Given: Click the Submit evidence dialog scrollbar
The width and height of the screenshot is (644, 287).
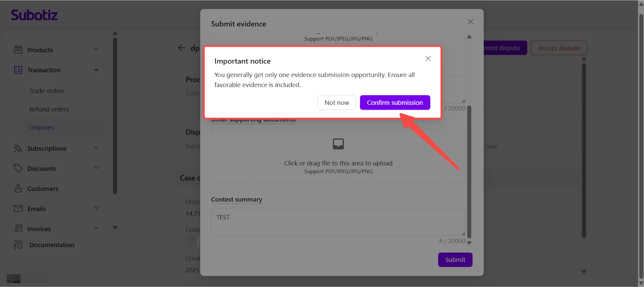Looking at the screenshot, I should pos(469,173).
